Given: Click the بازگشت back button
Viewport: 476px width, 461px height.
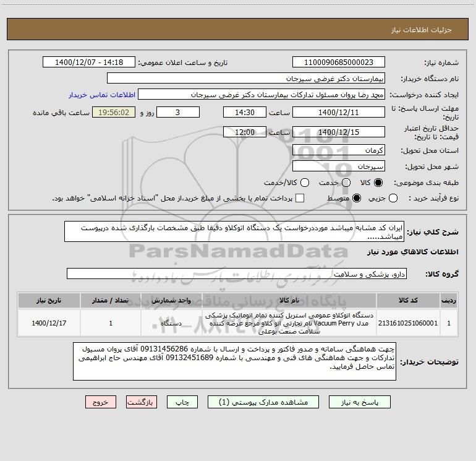Looking at the screenshot, I should 142,402.
